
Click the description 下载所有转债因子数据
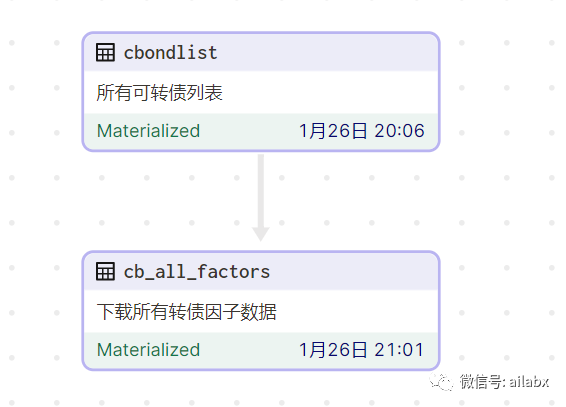pos(187,312)
